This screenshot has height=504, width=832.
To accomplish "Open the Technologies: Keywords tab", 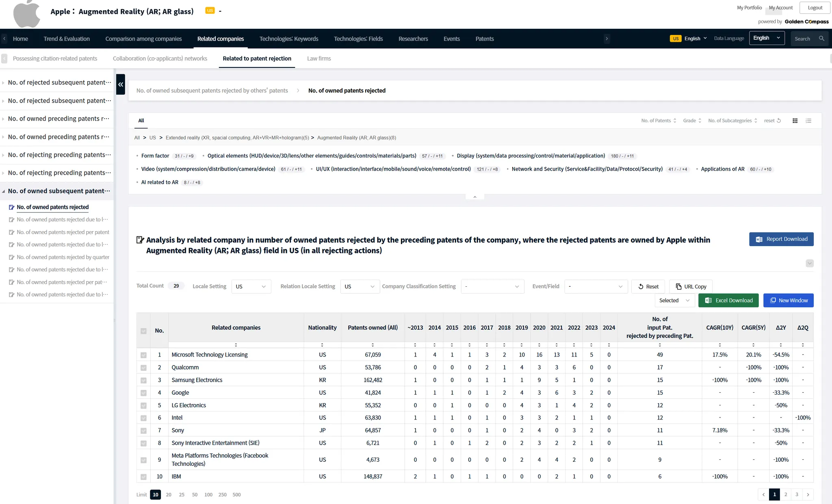I will tap(288, 39).
